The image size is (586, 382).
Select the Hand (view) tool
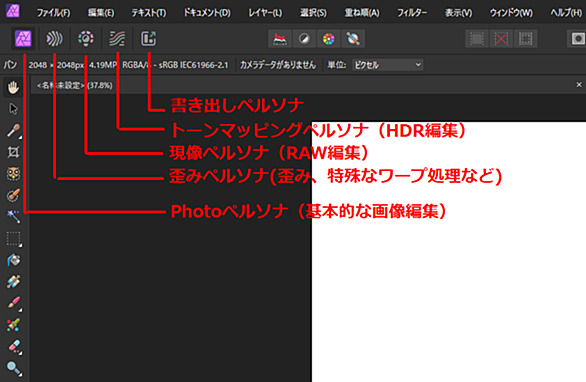coord(13,88)
